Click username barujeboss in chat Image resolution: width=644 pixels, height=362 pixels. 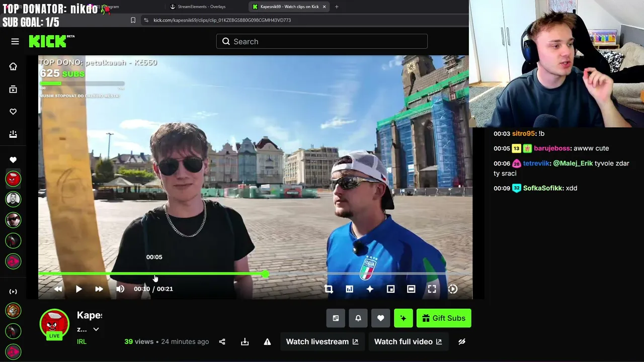[552, 148]
